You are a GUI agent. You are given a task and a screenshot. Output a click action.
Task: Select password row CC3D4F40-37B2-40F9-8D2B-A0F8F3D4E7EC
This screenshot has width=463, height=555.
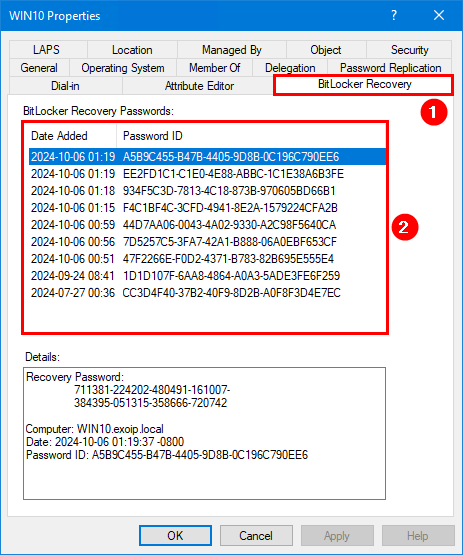[x=207, y=293]
